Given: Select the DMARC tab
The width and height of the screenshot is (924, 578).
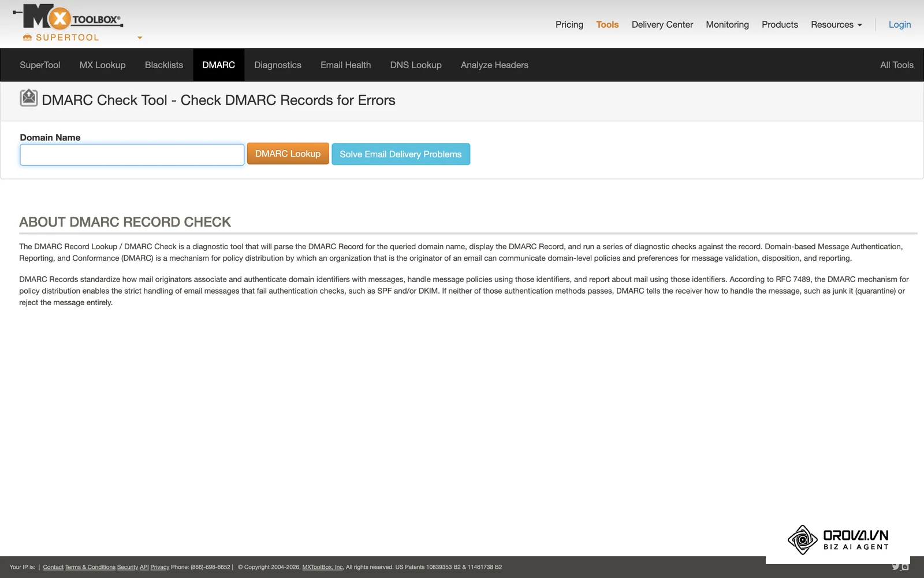Looking at the screenshot, I should [x=219, y=65].
